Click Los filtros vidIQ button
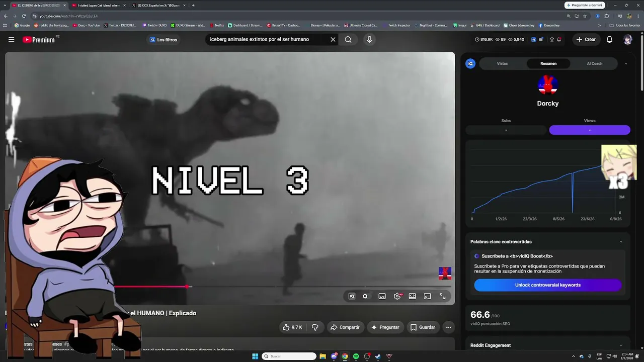Image resolution: width=644 pixels, height=362 pixels. pyautogui.click(x=163, y=40)
